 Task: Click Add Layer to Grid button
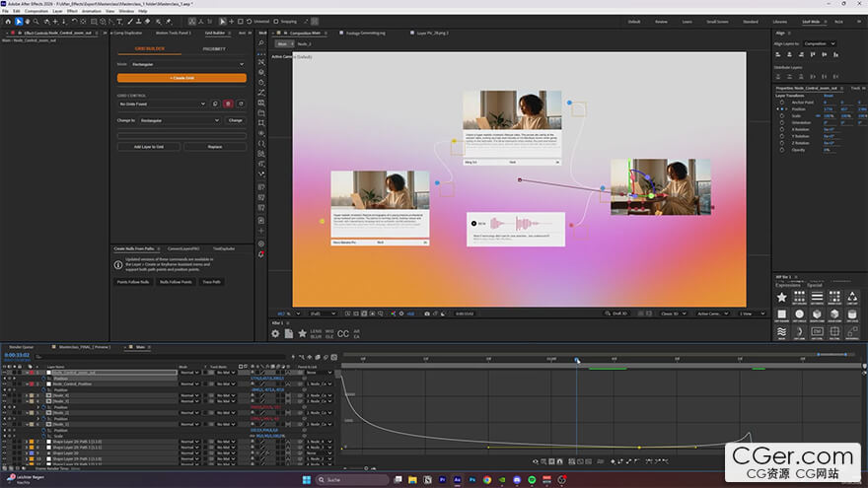tap(148, 147)
